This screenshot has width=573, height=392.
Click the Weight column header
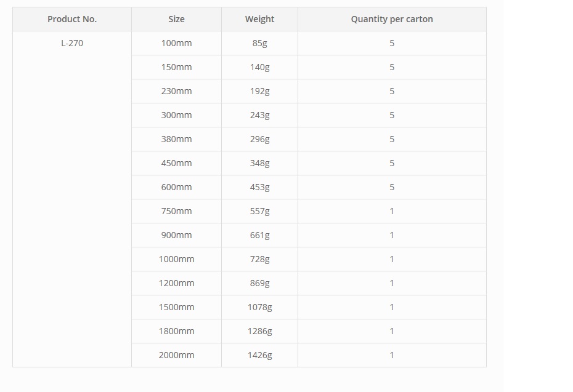point(259,19)
